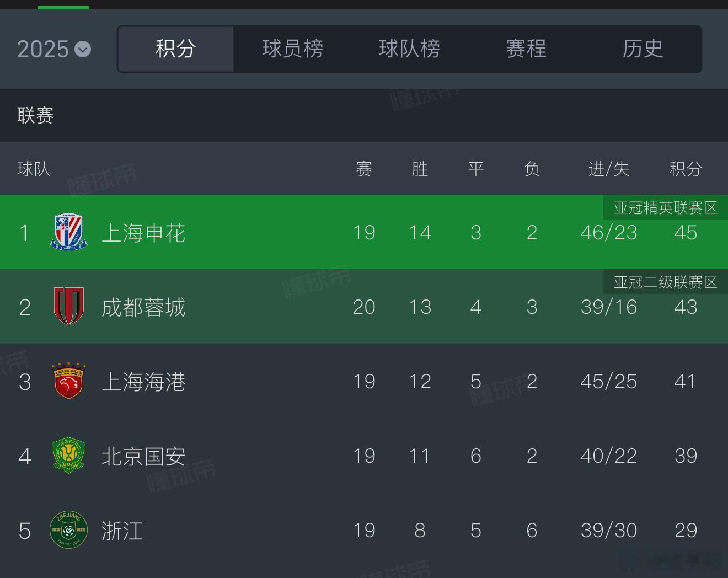Switch to the 球员榜 tab

(292, 49)
